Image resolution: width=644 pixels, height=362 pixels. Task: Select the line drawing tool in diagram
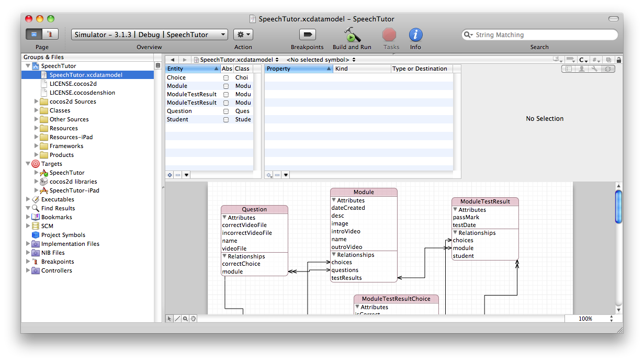point(177,318)
